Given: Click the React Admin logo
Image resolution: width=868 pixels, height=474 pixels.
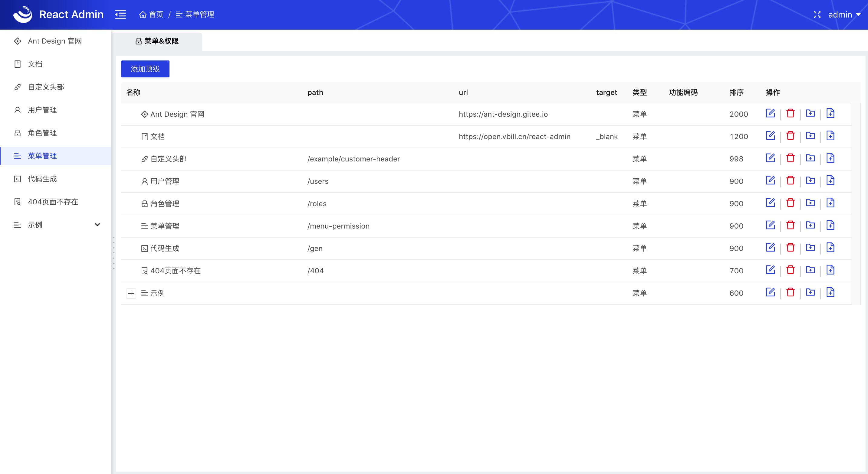Looking at the screenshot, I should (x=23, y=15).
